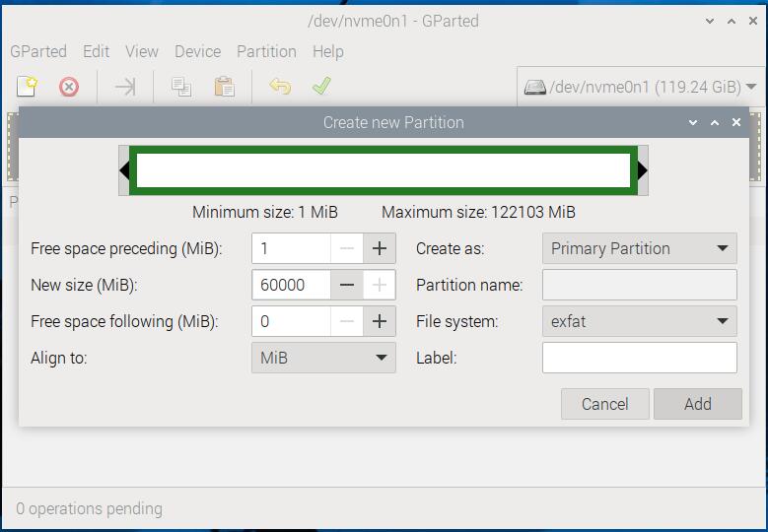This screenshot has width=768, height=532.
Task: Click the 'Minimum size: 1 MiB' text
Action: point(265,213)
